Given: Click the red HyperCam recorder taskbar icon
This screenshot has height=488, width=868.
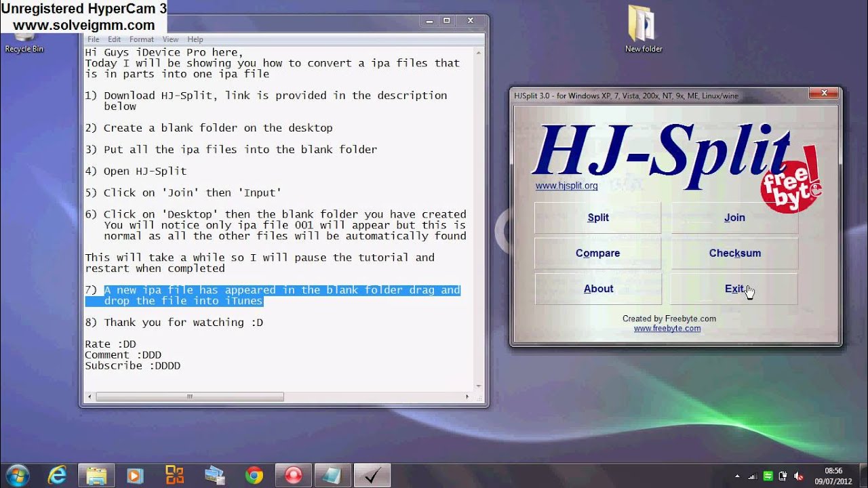Looking at the screenshot, I should coord(294,475).
